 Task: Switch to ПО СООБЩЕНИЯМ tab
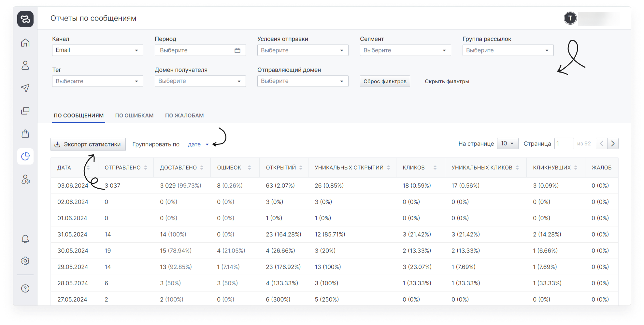click(79, 115)
